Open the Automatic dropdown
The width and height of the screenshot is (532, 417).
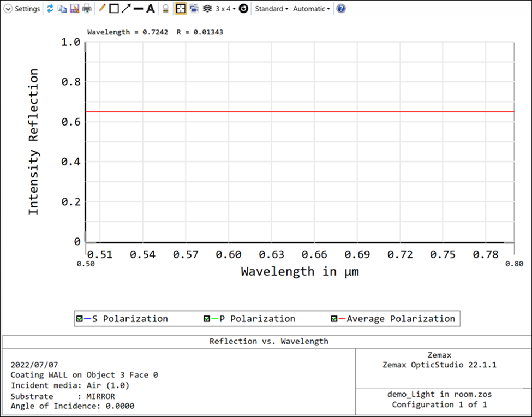pyautogui.click(x=311, y=9)
